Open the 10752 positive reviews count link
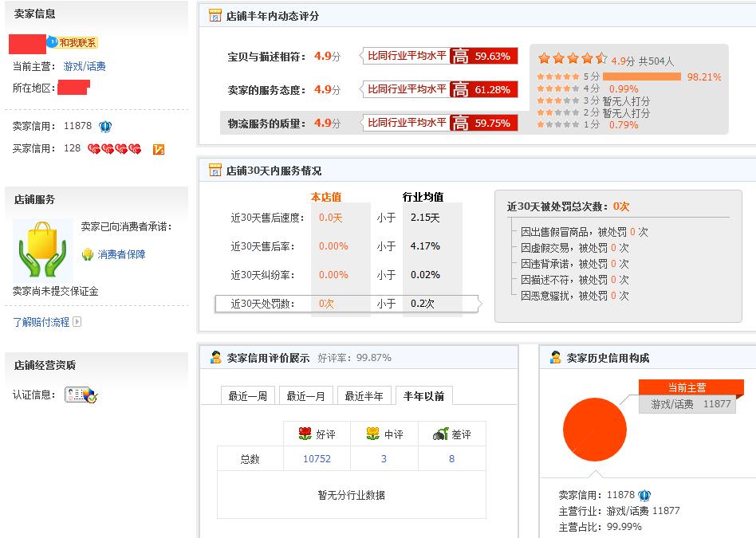This screenshot has height=538, width=756. point(317,458)
